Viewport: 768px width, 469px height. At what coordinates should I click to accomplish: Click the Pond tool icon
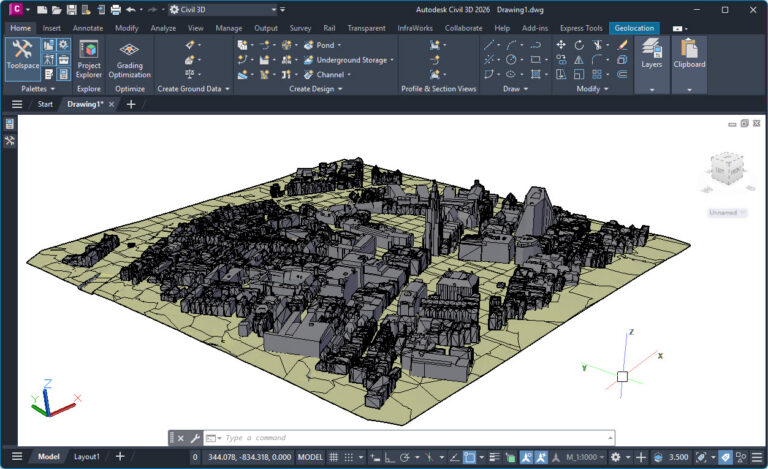tap(308, 45)
